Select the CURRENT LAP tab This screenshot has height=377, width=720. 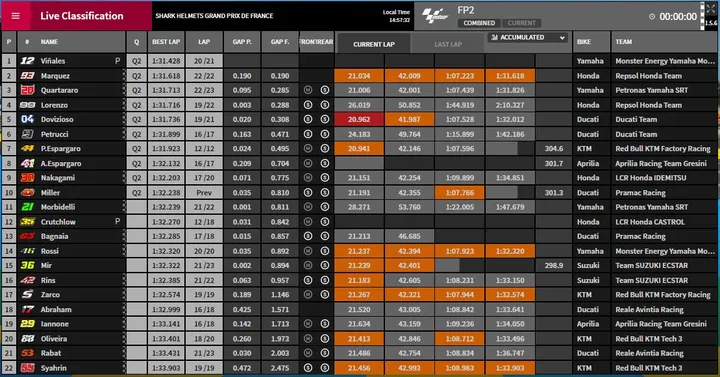tap(374, 44)
